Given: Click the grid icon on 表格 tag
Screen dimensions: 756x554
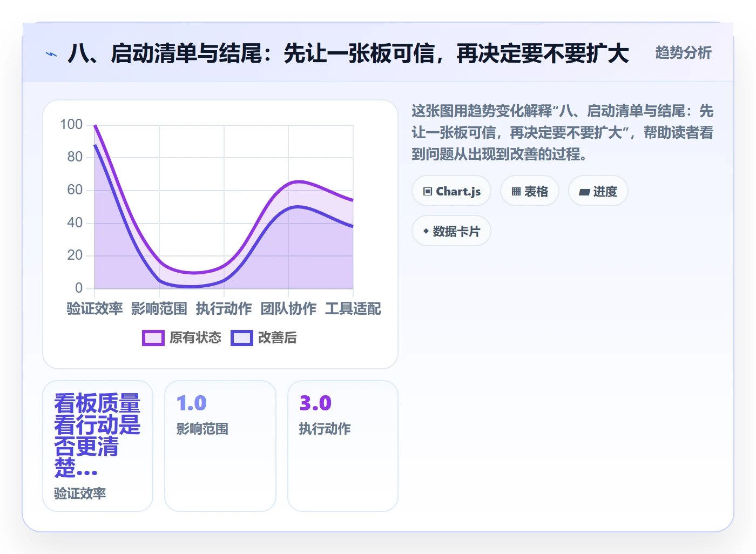Looking at the screenshot, I should (516, 192).
